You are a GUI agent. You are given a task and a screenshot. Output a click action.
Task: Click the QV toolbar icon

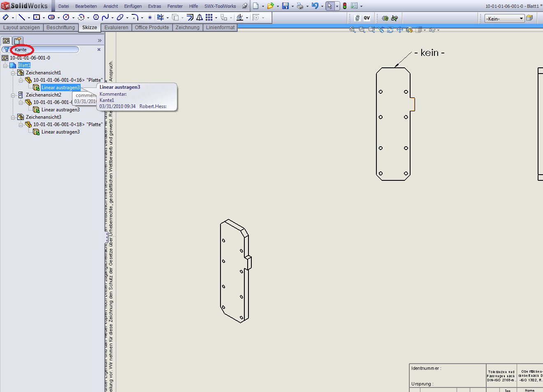367,18
